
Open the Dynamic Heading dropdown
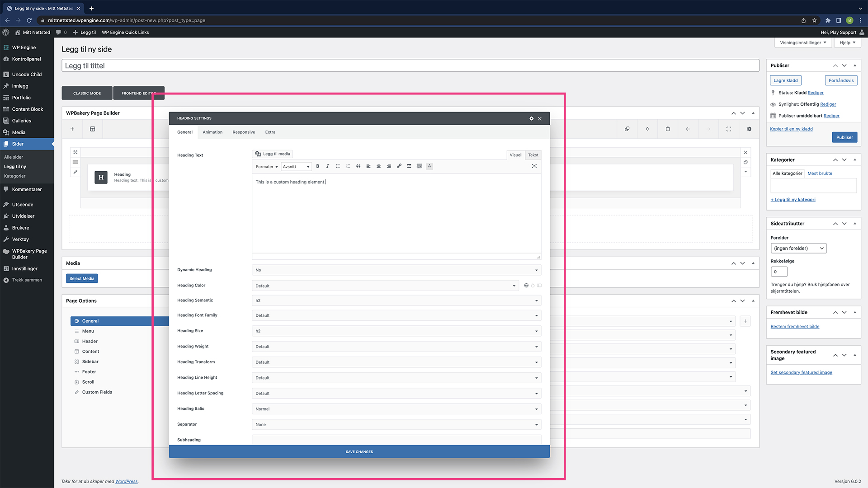(x=396, y=270)
